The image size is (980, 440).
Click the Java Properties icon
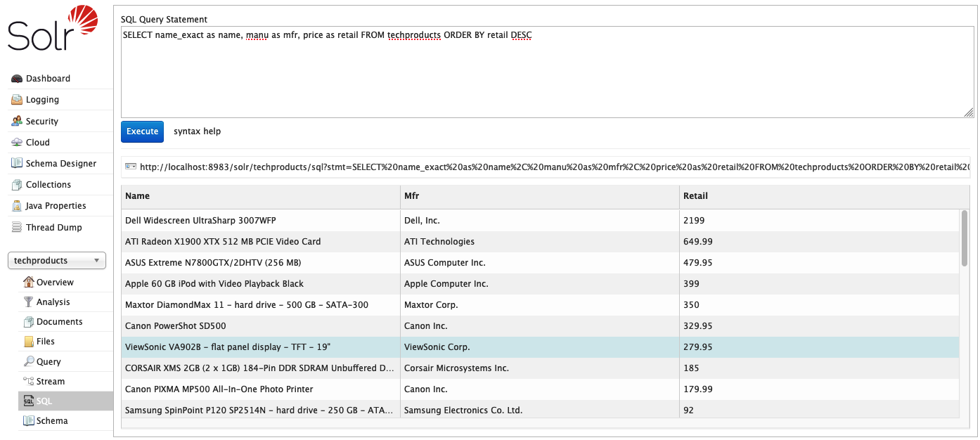[17, 206]
